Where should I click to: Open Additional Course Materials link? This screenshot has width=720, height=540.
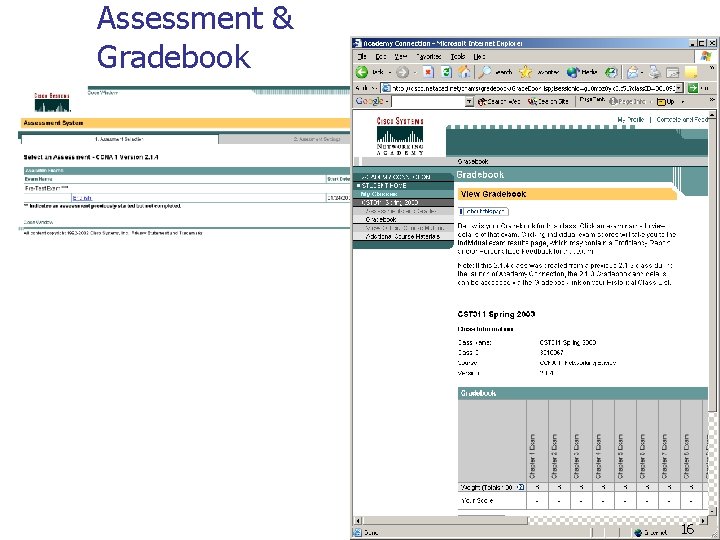point(402,236)
